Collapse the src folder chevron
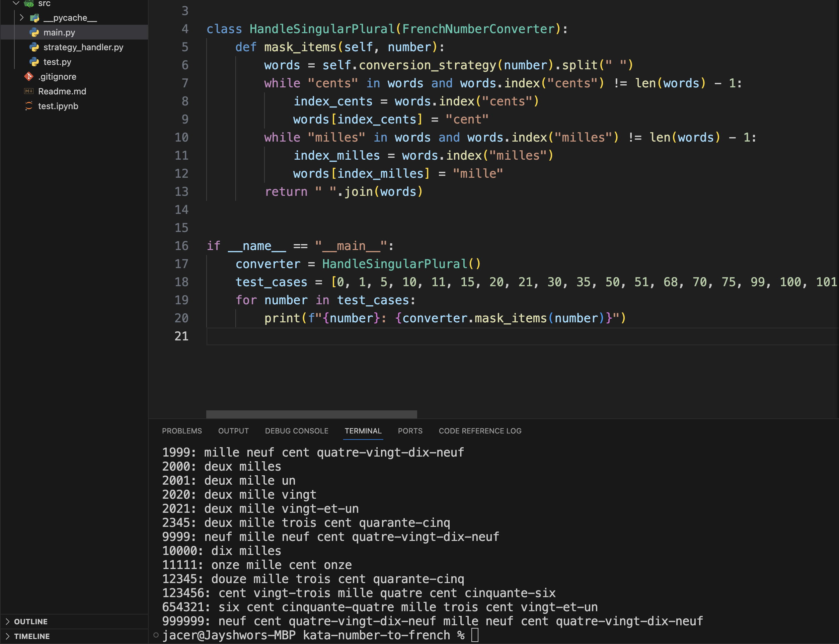Screen dimensions: 839x644 point(16,3)
